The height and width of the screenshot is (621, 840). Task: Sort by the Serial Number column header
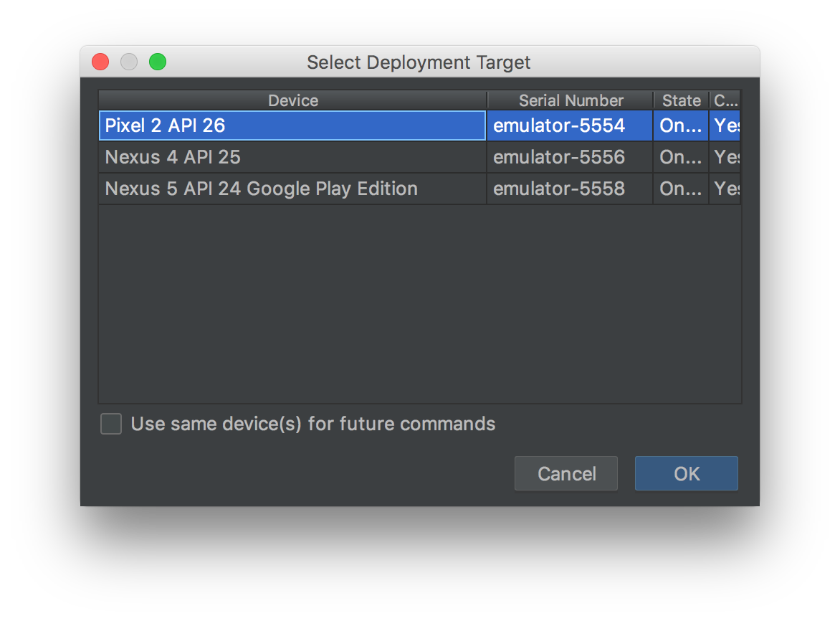pos(570,100)
